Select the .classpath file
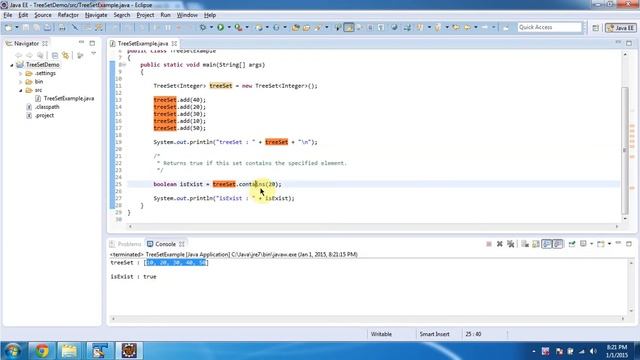 (43, 107)
